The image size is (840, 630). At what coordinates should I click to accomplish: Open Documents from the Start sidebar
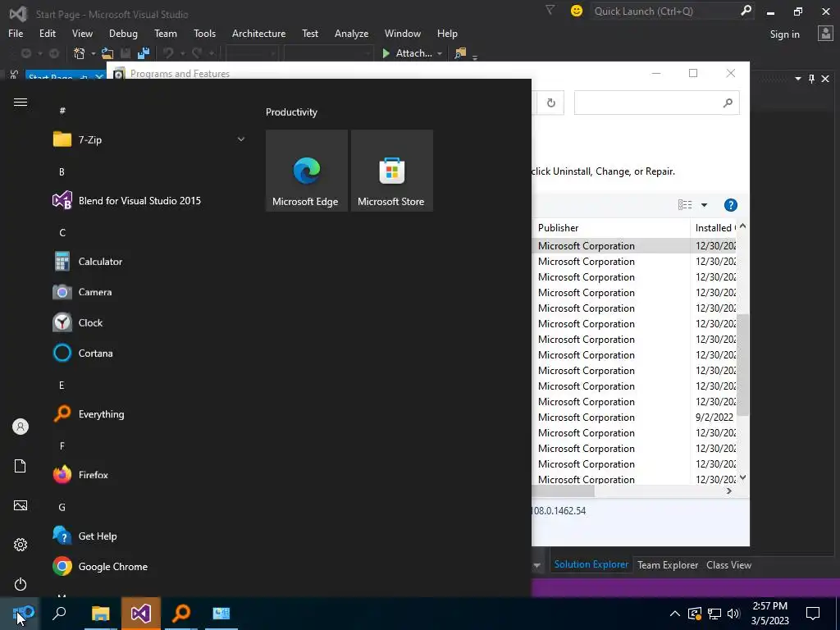21,466
